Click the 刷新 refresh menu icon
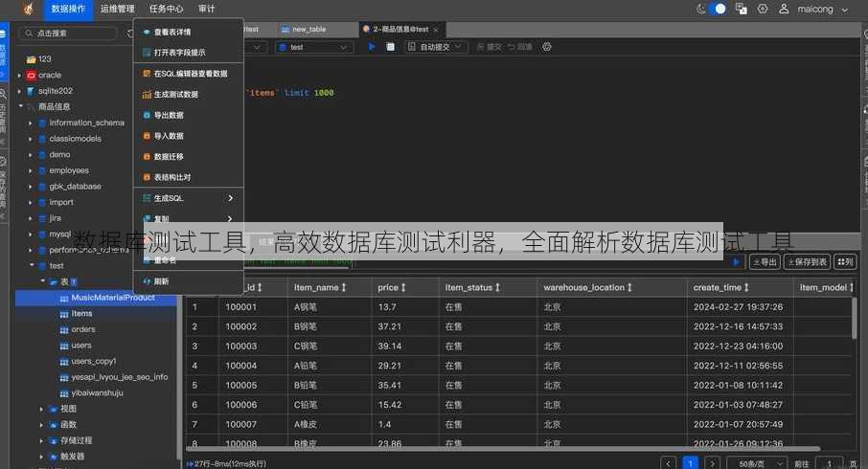868x469 pixels. coord(147,281)
